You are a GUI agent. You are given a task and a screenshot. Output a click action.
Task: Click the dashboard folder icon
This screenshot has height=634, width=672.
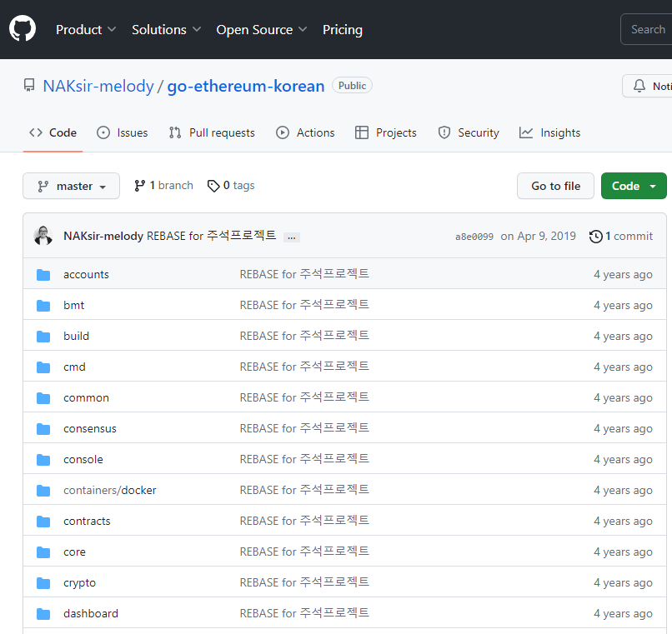click(x=43, y=614)
